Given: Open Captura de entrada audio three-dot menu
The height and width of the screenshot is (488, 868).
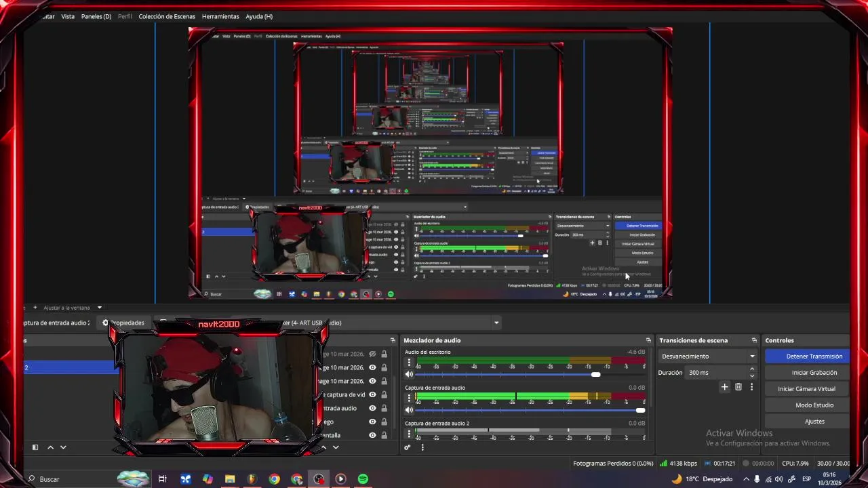Looking at the screenshot, I should pos(409,399).
